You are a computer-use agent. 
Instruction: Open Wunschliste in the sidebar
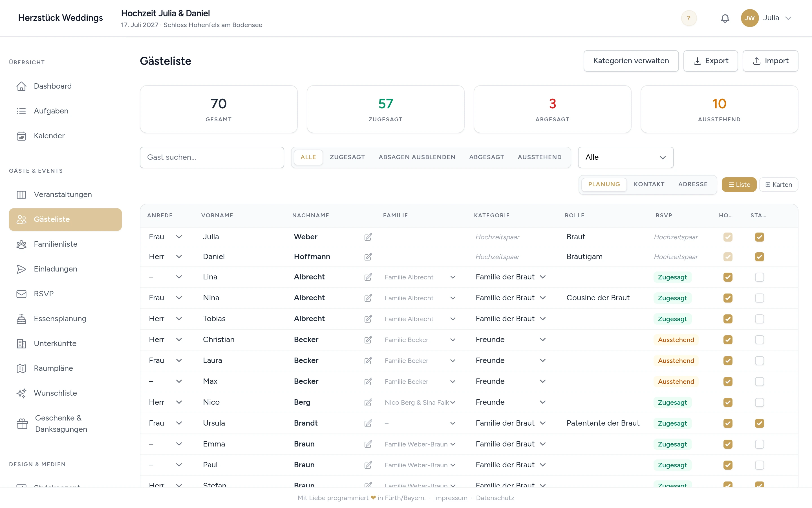tap(65, 393)
